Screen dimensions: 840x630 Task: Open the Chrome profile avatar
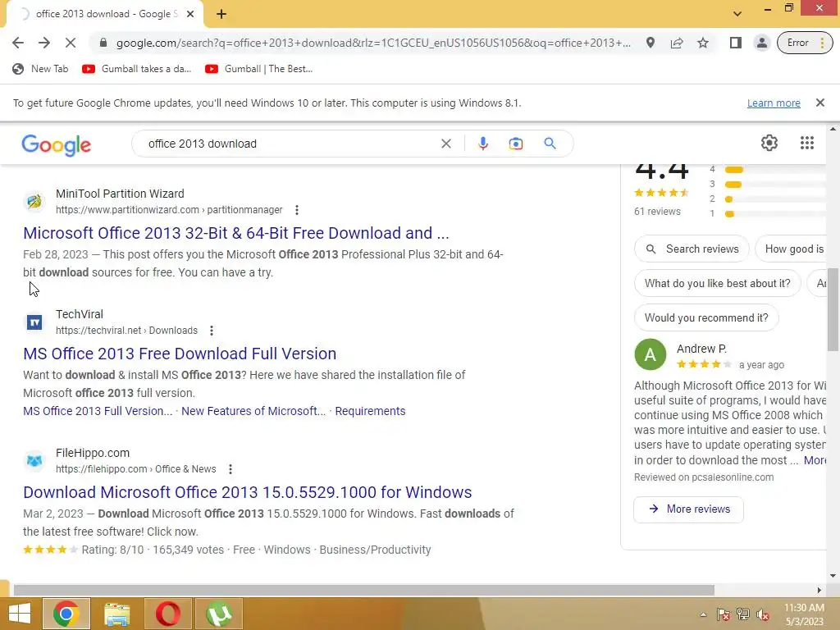tap(761, 43)
